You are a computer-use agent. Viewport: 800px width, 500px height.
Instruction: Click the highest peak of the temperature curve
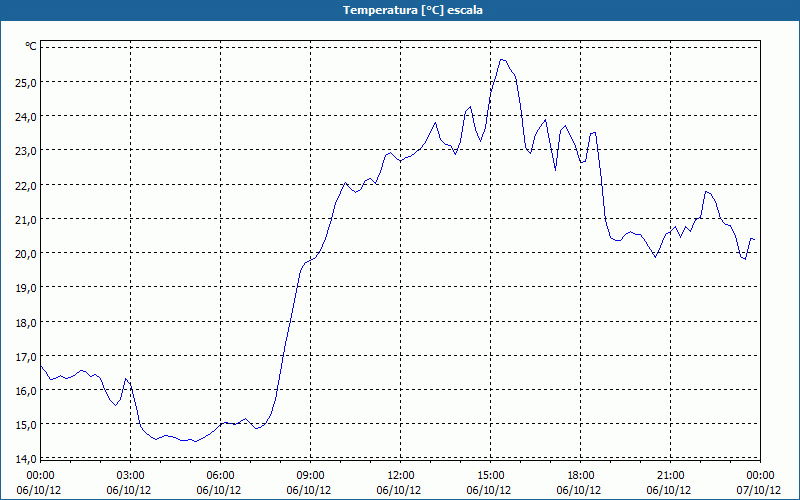click(502, 60)
